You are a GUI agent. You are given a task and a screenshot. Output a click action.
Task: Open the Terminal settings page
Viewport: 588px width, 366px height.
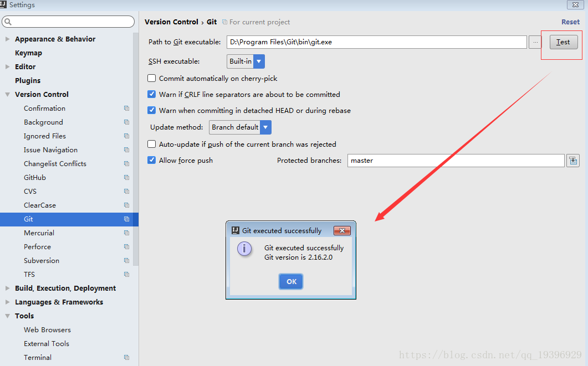[38, 357]
